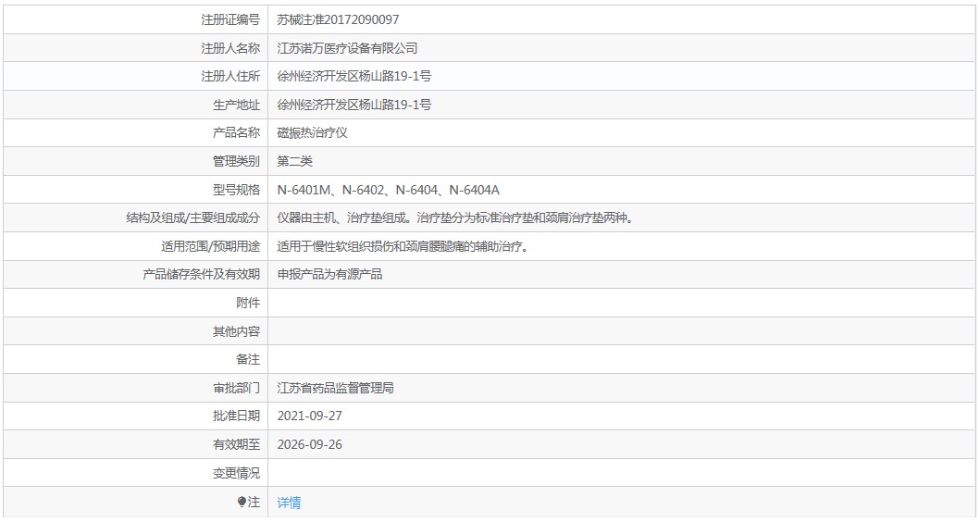The width and height of the screenshot is (980, 522).
Task: Select model list N-6401M、N-6402、N-6404、N-6404A
Action: (388, 190)
